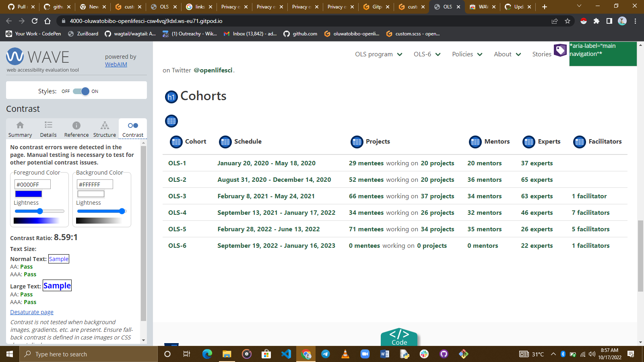Click the table header icon next to Cohort
644x362 pixels.
click(176, 142)
